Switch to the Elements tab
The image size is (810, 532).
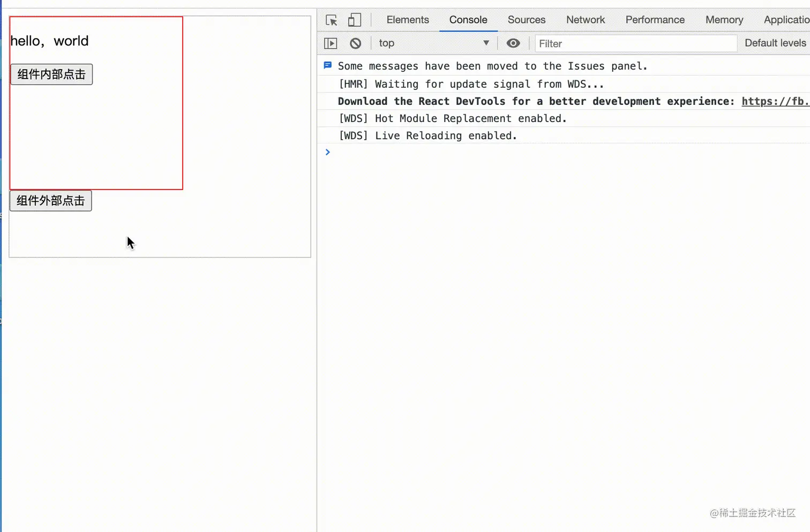(408, 20)
